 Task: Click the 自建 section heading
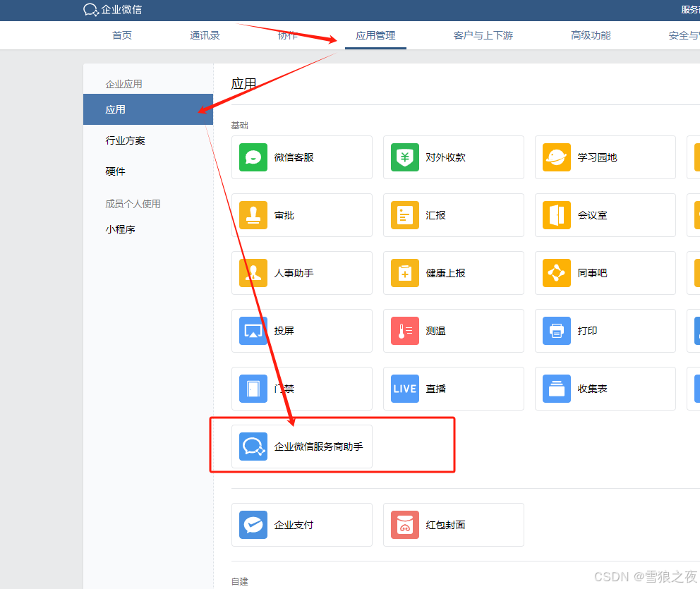click(240, 581)
